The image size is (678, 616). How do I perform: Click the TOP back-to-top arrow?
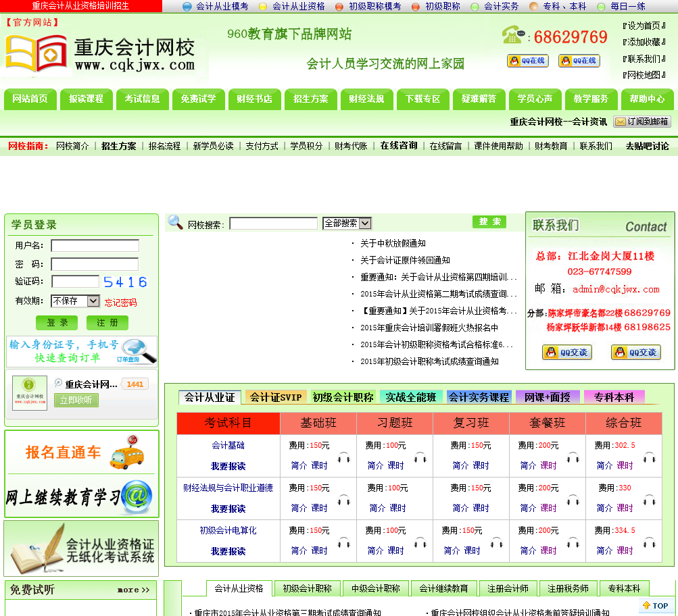pyautogui.click(x=656, y=606)
